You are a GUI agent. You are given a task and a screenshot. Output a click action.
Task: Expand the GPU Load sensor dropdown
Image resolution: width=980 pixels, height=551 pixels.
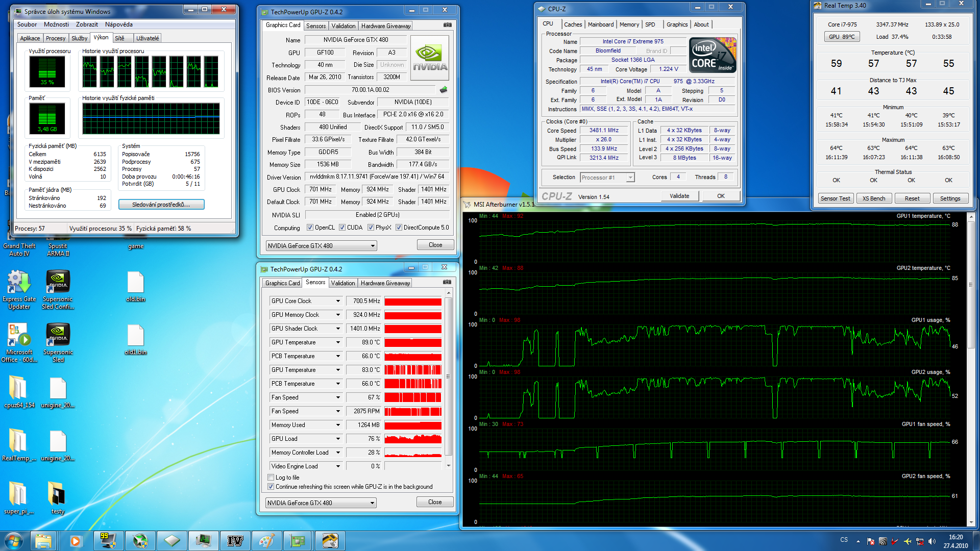point(338,439)
